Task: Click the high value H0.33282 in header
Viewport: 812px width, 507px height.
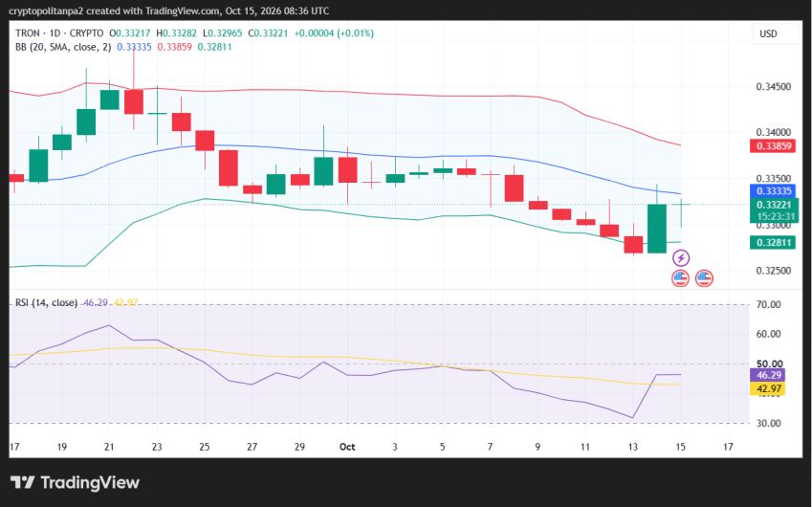Action: tap(177, 33)
